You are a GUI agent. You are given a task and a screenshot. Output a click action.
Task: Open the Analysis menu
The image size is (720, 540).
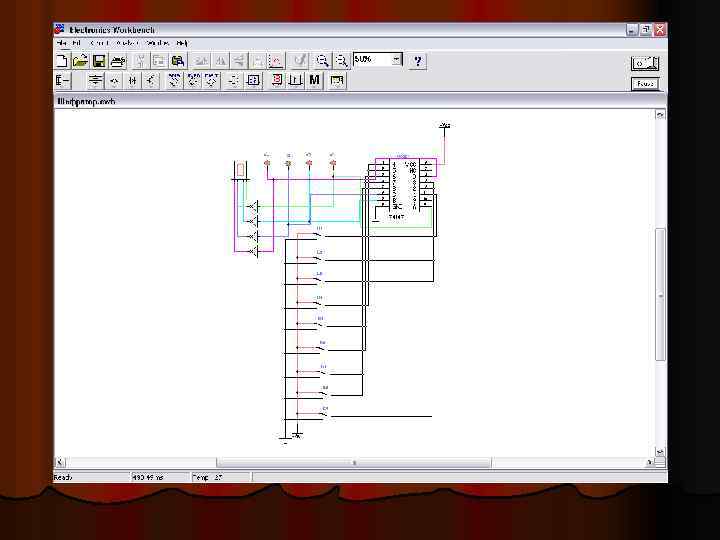127,43
